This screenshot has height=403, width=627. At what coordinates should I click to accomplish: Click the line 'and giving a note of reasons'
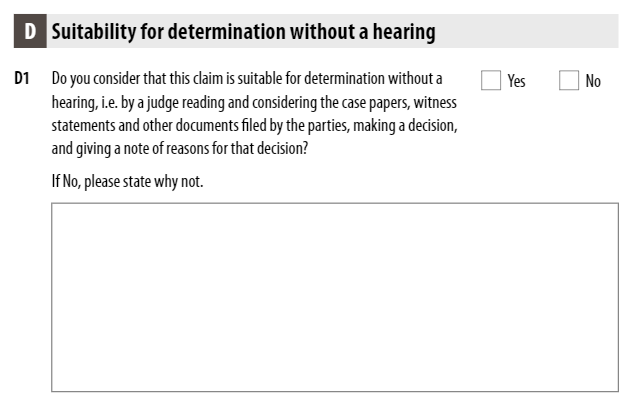[180, 149]
